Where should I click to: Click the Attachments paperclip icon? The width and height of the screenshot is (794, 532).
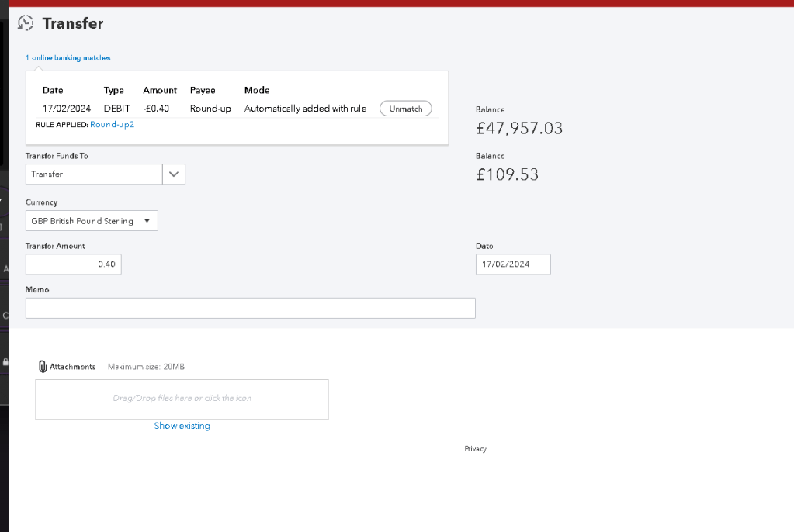tap(43, 367)
